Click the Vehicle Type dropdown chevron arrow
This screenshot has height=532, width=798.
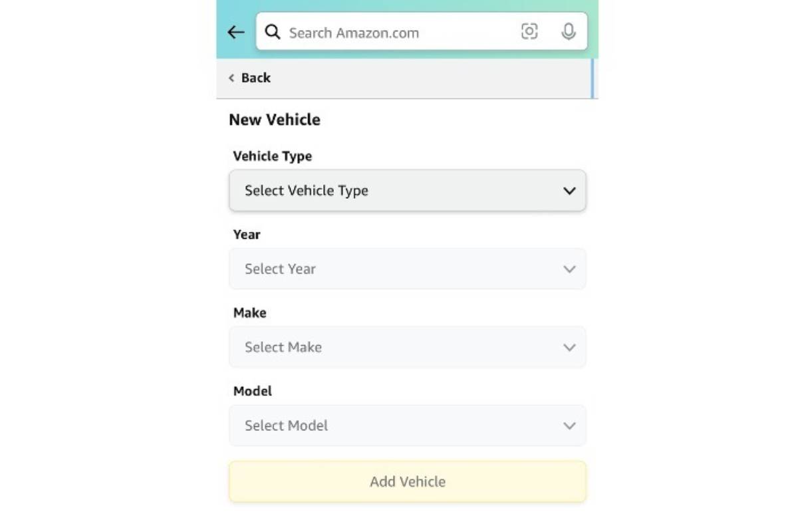(x=569, y=191)
